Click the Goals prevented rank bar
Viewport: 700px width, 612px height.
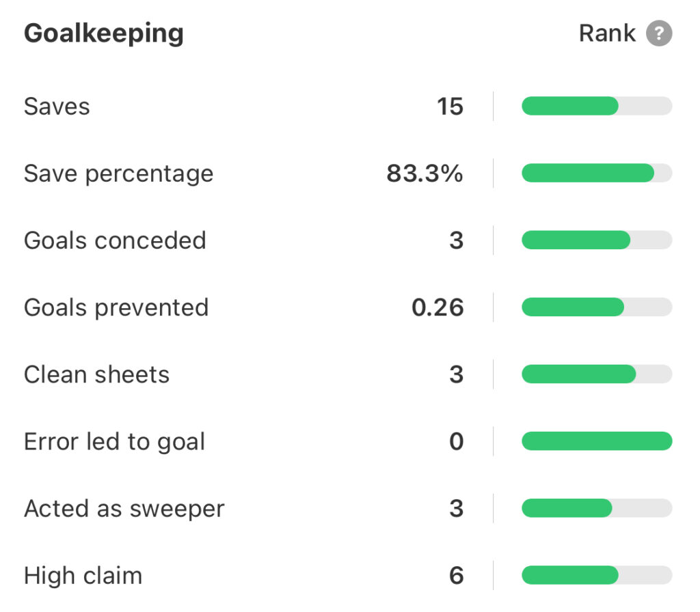pos(596,307)
